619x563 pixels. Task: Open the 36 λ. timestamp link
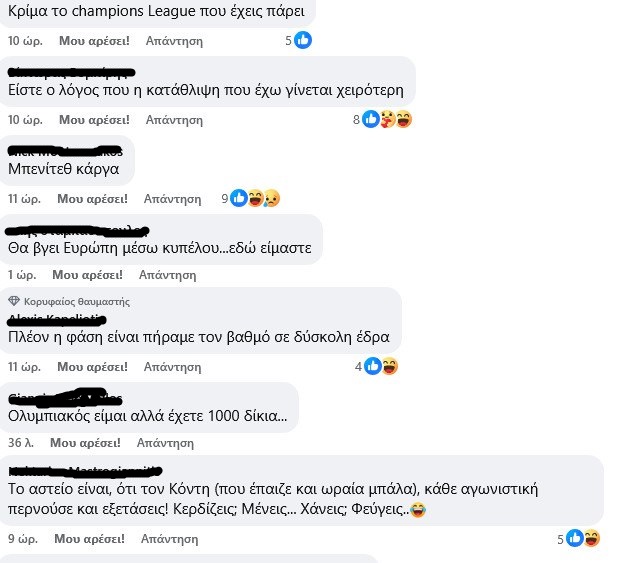coord(21,443)
